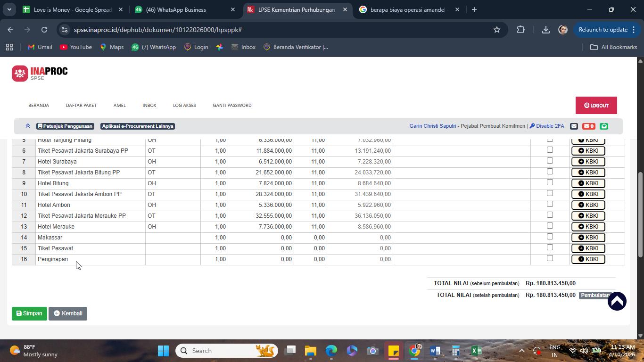Open GANTI PASSWORD menu item

click(x=232, y=105)
